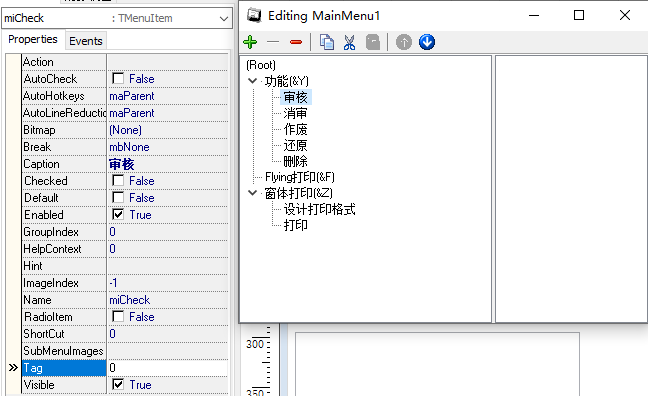Delete item with red minus icon
This screenshot has width=648, height=396.
pyautogui.click(x=296, y=42)
